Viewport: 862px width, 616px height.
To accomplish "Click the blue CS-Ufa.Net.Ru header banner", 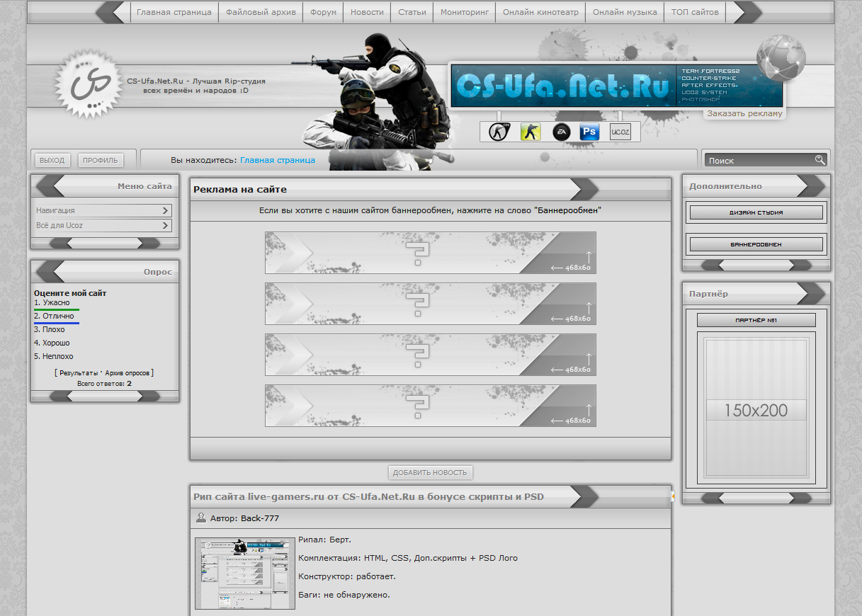I will coord(616,86).
